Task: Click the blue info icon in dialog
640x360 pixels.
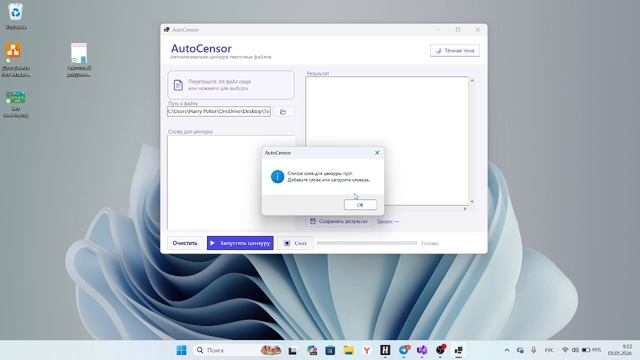Action: (x=277, y=176)
